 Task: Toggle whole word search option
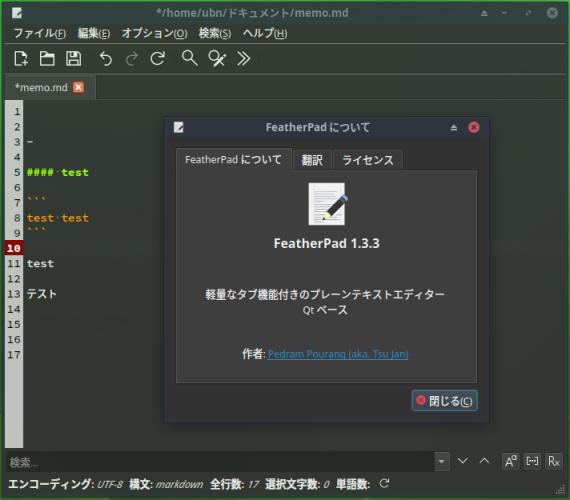pos(532,461)
